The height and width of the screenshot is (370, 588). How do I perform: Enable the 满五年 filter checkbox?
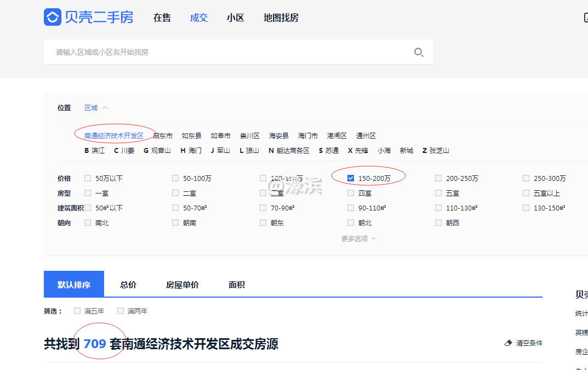(x=77, y=310)
